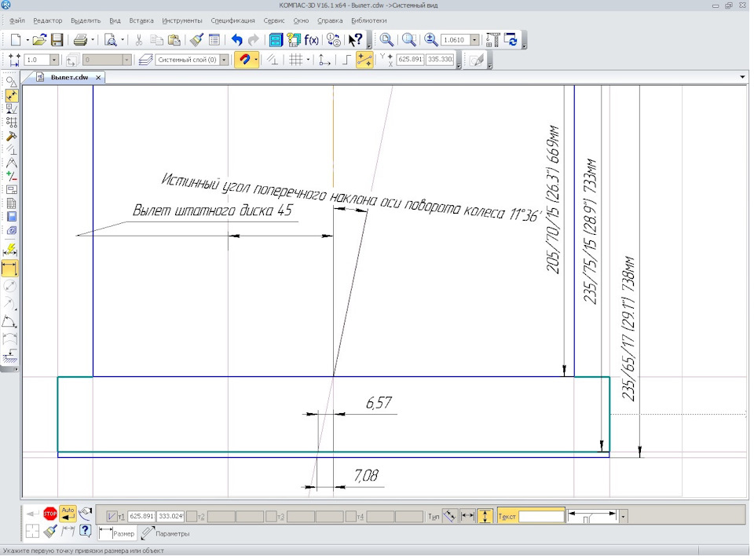Toggle the magnet snapping button
The width and height of the screenshot is (754, 560).
245,60
